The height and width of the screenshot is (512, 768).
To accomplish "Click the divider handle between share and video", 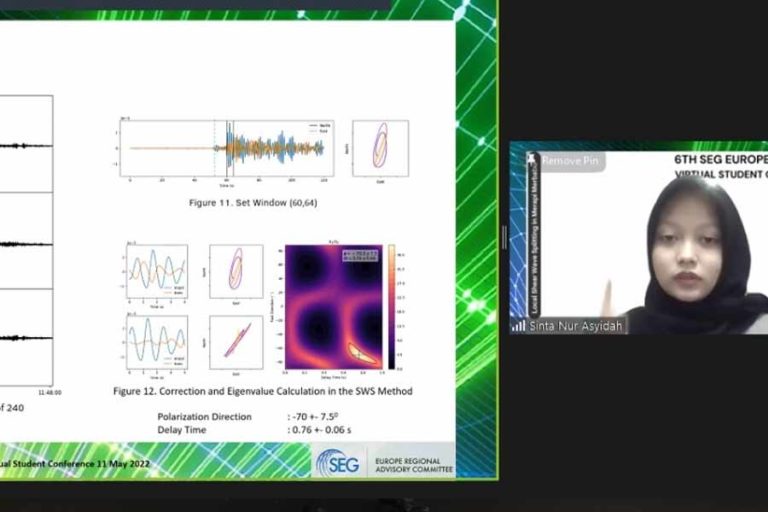I will point(504,237).
